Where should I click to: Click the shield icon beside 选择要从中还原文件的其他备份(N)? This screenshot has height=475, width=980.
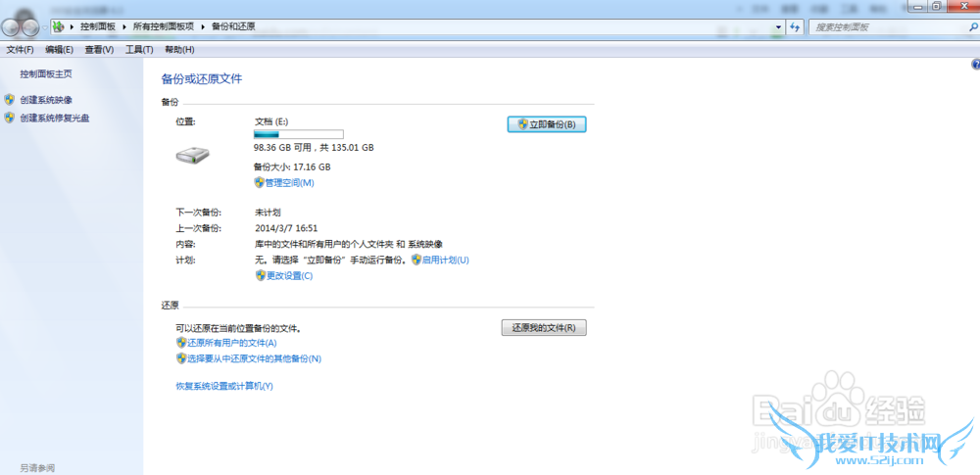tap(182, 358)
